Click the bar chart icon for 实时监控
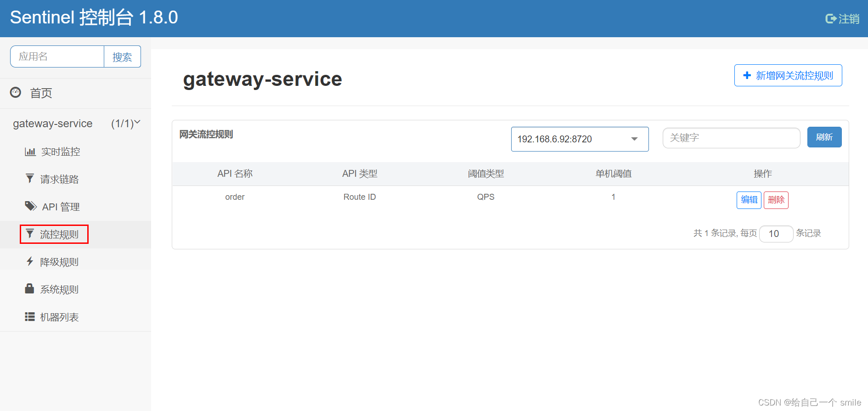This screenshot has width=868, height=411. pos(30,152)
